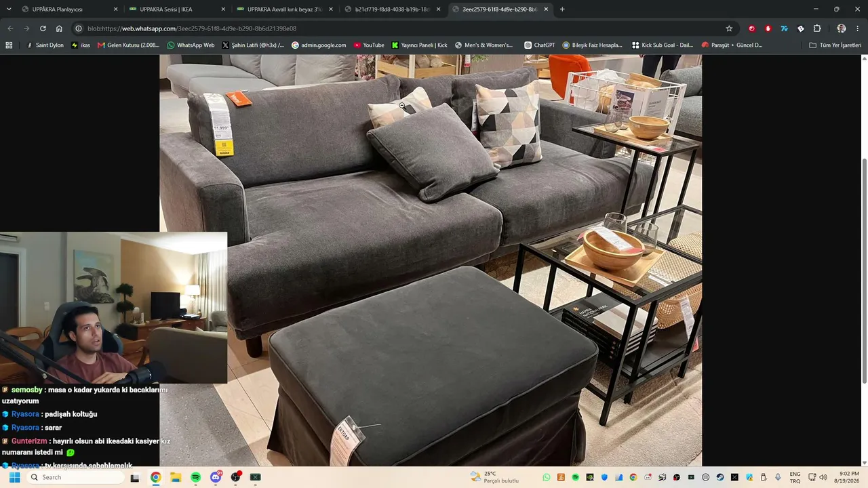Click the red circular extension icon in toolbar
868x488 pixels.
tap(751, 28)
